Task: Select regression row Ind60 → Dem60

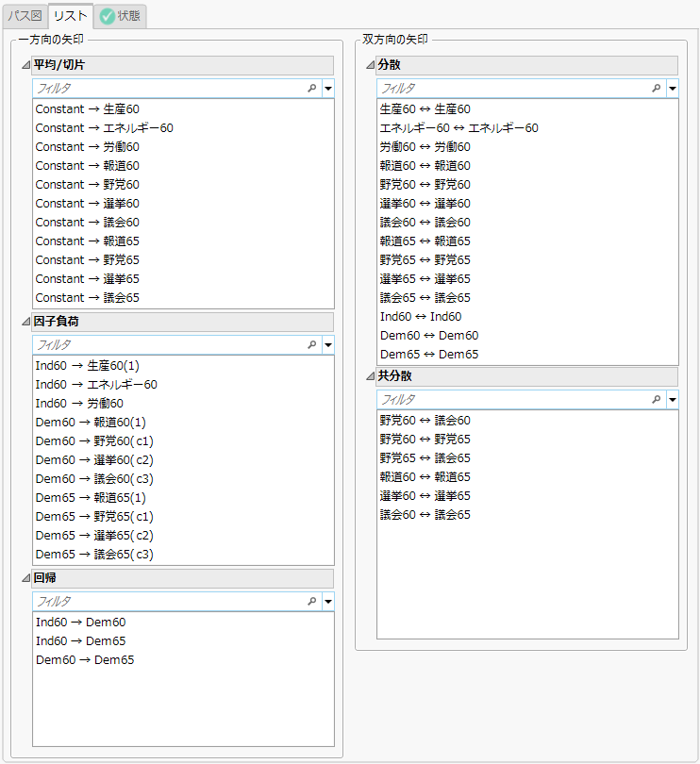Action: [x=183, y=623]
